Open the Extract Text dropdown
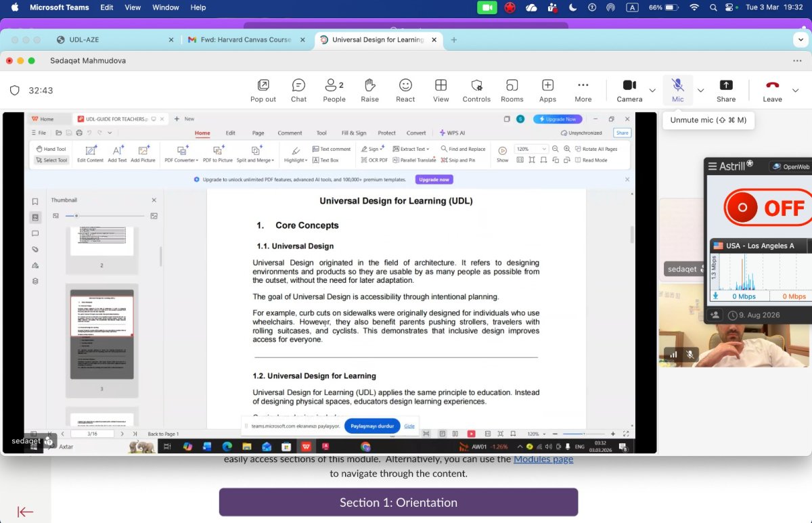The width and height of the screenshot is (812, 523). click(x=410, y=149)
